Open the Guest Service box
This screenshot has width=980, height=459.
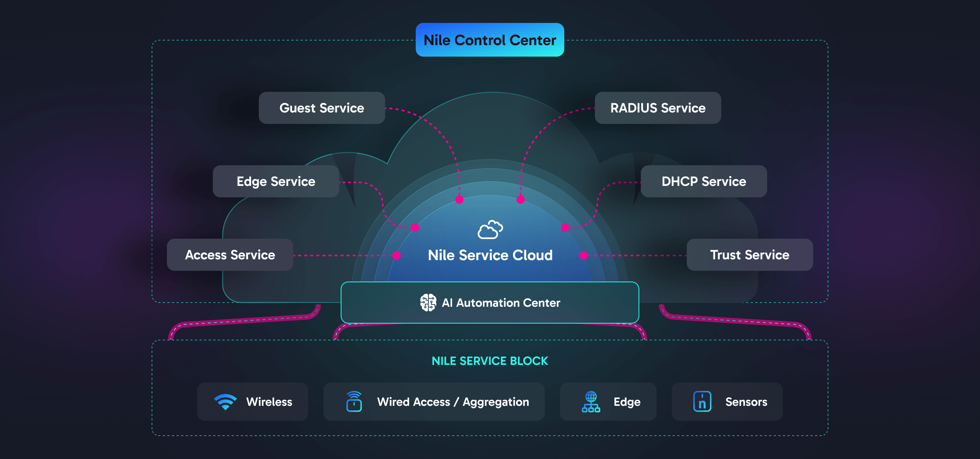pos(322,108)
